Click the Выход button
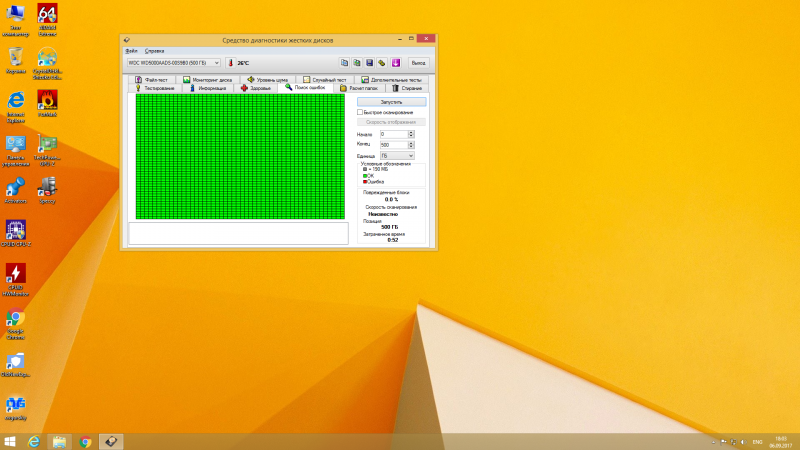Image resolution: width=800 pixels, height=450 pixels. 417,62
